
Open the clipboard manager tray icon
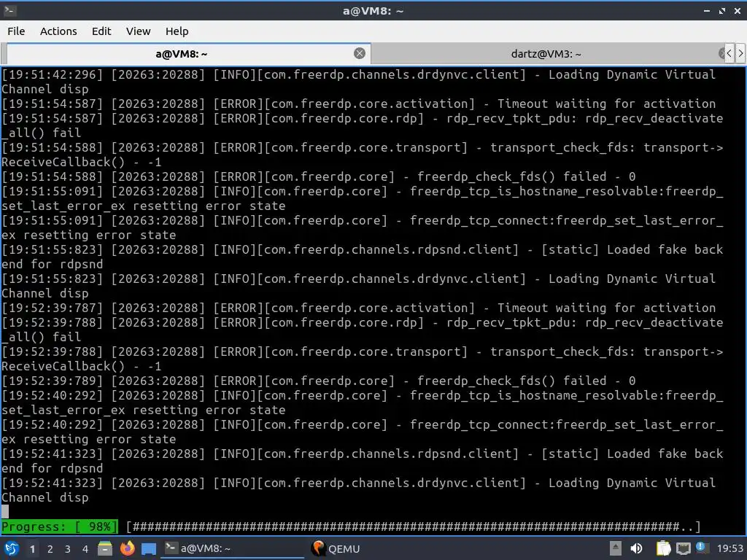tap(663, 548)
